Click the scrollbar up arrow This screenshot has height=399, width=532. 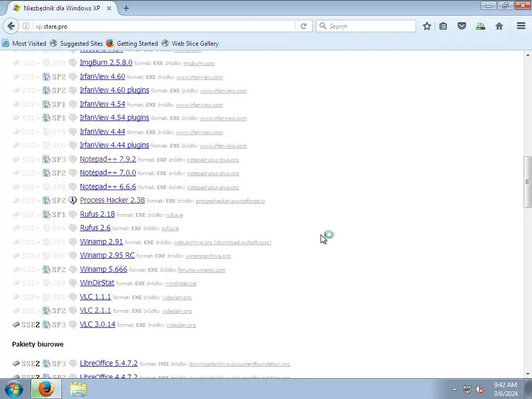527,55
